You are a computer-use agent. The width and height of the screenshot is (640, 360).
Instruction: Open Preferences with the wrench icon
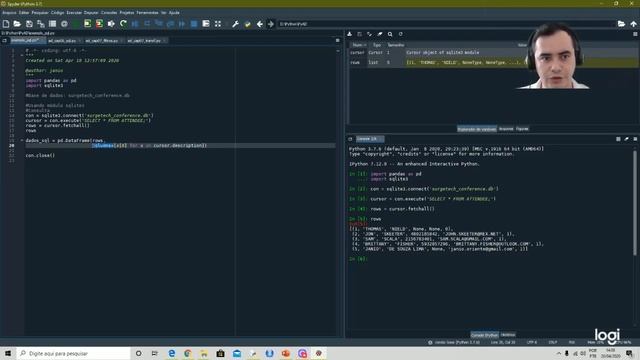(236, 24)
